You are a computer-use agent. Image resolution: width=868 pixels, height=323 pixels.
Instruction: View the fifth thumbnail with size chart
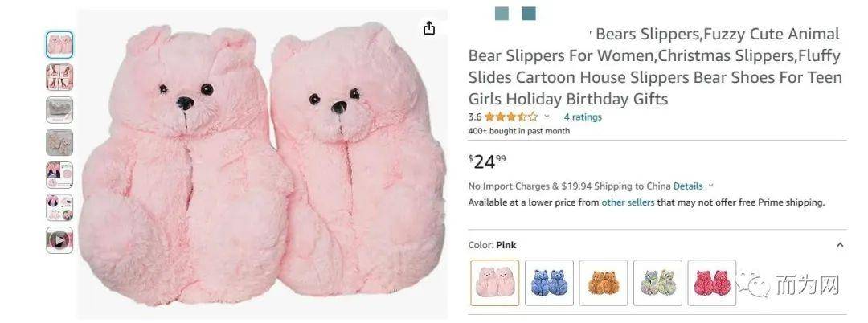[59, 175]
